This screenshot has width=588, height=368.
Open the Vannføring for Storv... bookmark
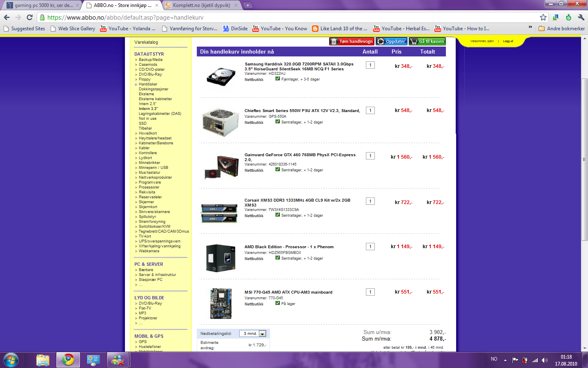click(189, 29)
